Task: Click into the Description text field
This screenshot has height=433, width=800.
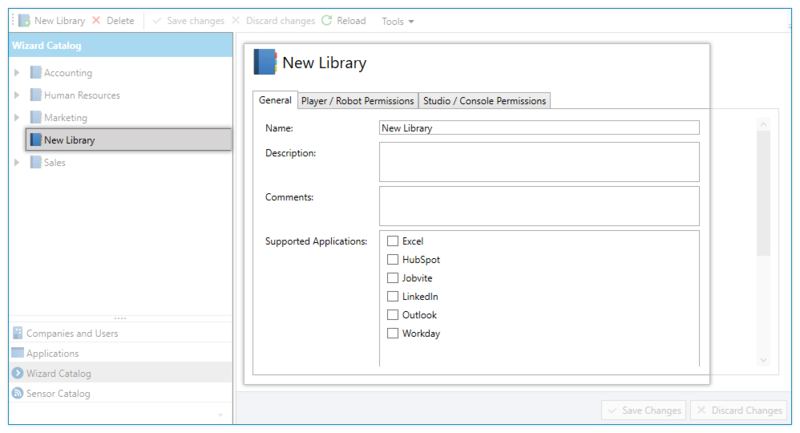Action: pos(539,161)
